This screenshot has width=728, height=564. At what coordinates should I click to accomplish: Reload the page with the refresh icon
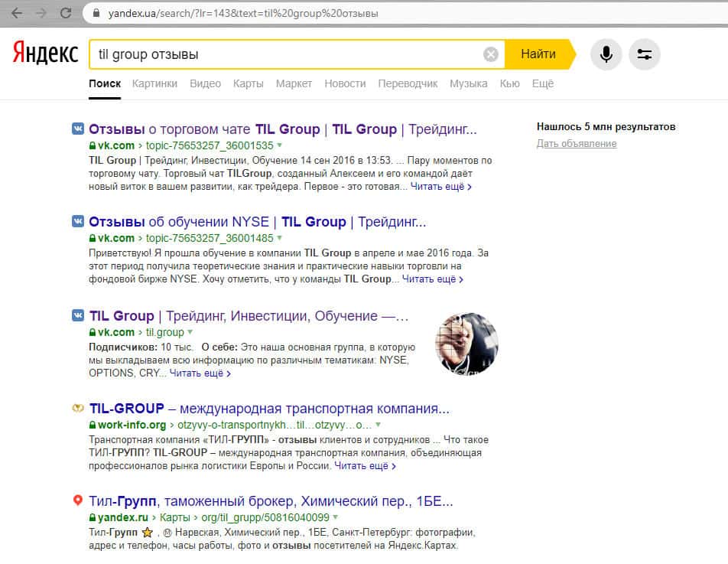[x=66, y=13]
